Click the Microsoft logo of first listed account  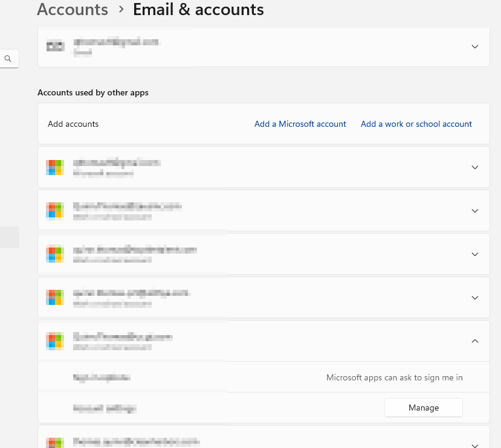click(55, 167)
